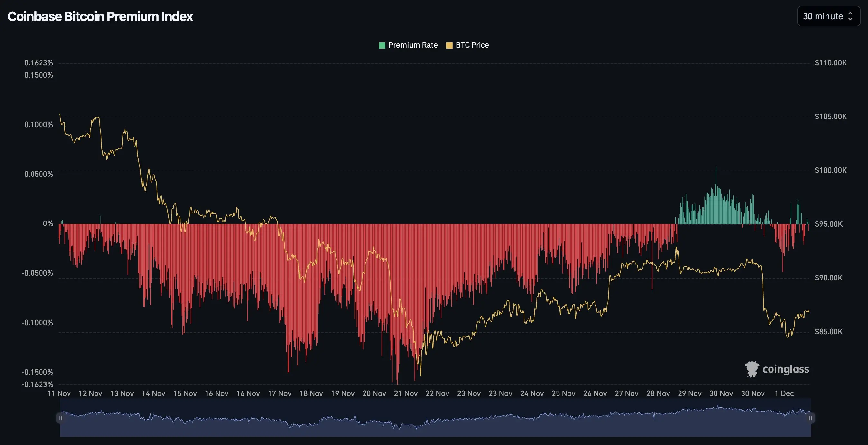Click the 0% premium axis label
Image resolution: width=868 pixels, height=445 pixels.
click(x=48, y=223)
